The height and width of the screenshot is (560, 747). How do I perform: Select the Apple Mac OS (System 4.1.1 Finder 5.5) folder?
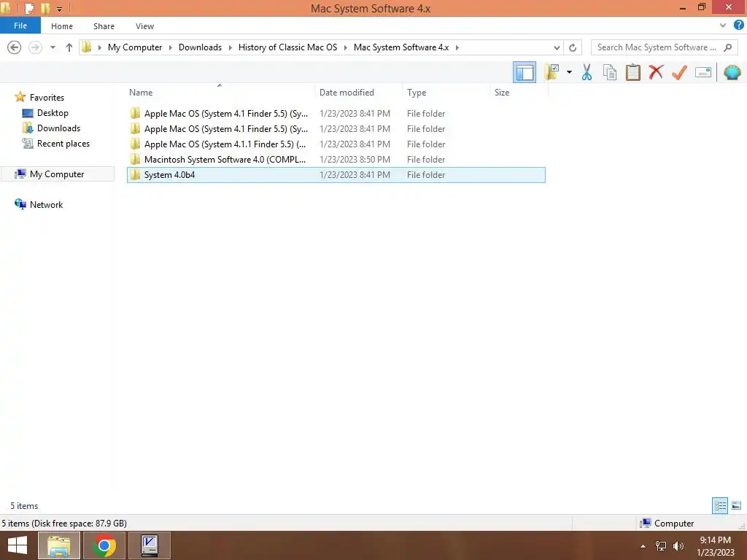click(x=336, y=144)
